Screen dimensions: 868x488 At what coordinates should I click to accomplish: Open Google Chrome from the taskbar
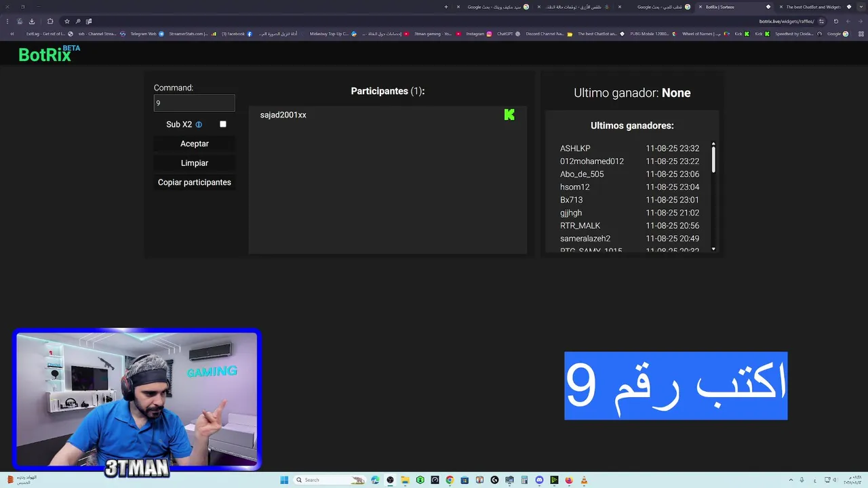(x=450, y=480)
